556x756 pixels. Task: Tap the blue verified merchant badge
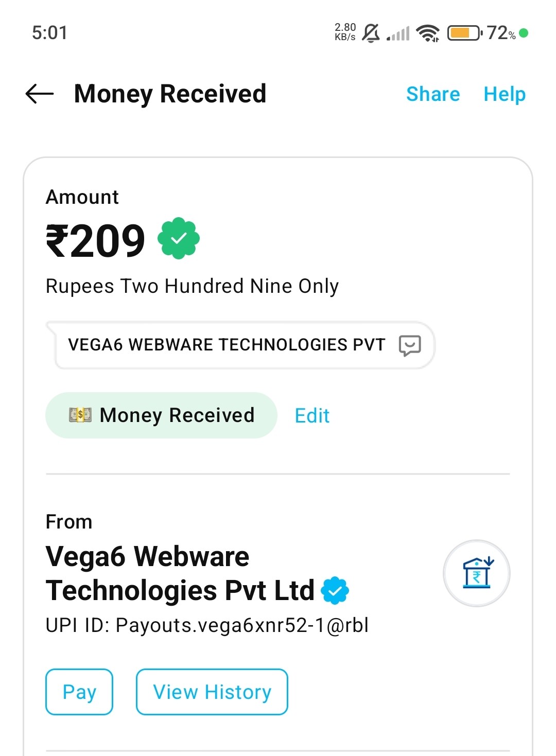point(335,590)
